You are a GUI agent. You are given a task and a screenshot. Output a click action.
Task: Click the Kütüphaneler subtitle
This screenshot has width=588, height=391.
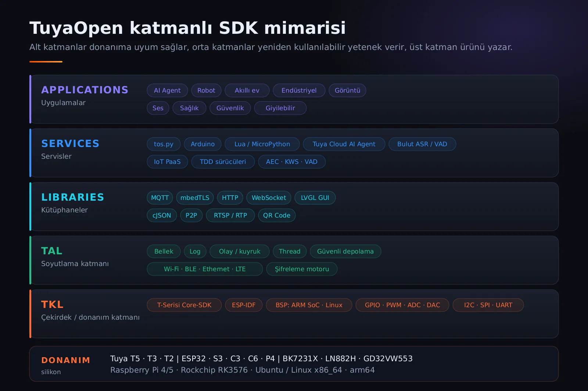pos(64,210)
